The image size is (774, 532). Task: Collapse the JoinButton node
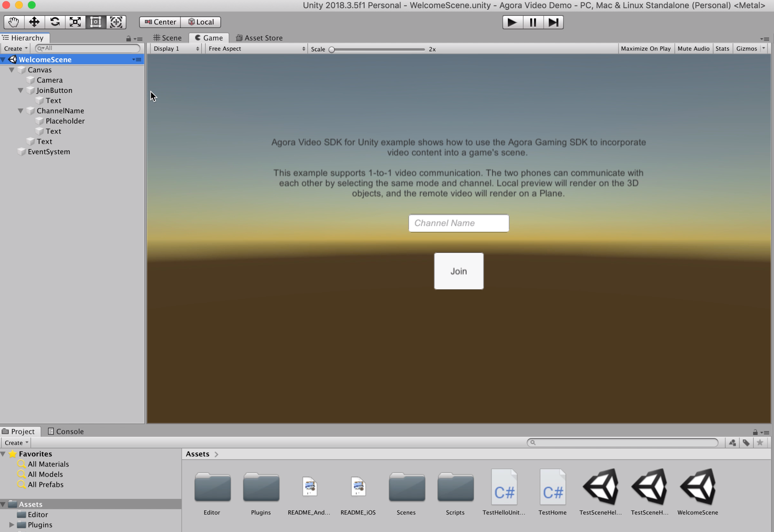coord(21,90)
